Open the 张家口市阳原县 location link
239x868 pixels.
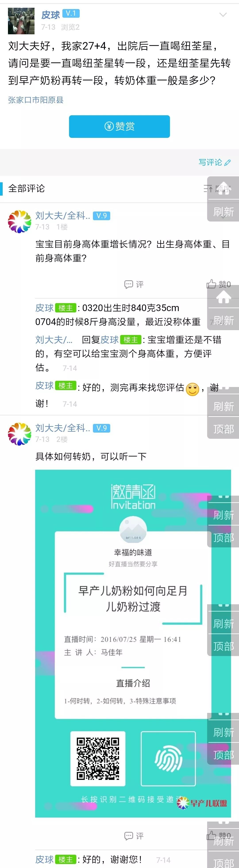(36, 100)
